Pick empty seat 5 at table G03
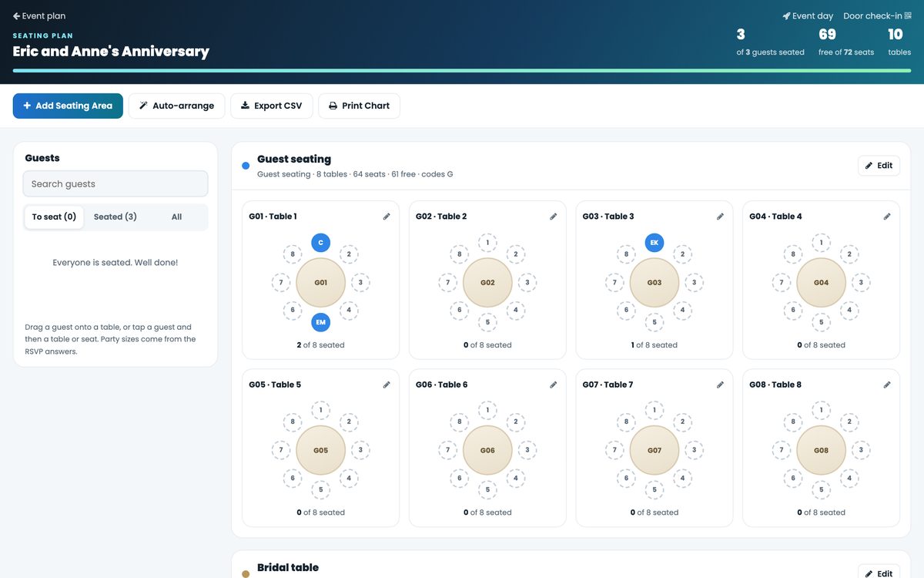The height and width of the screenshot is (578, 924). (x=654, y=322)
